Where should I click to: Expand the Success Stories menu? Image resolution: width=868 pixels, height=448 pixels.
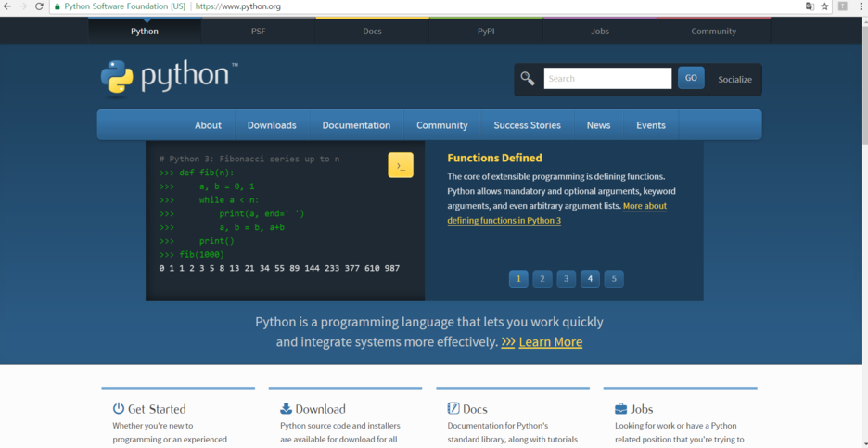click(x=528, y=125)
